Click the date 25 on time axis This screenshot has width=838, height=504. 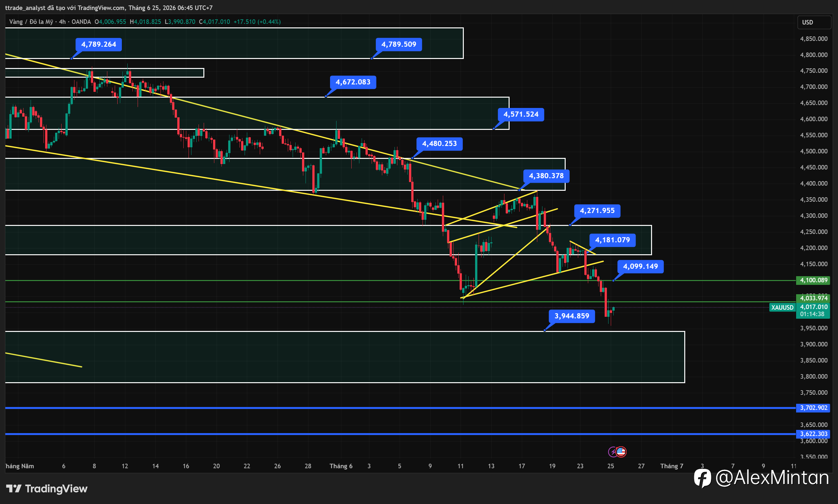(611, 466)
